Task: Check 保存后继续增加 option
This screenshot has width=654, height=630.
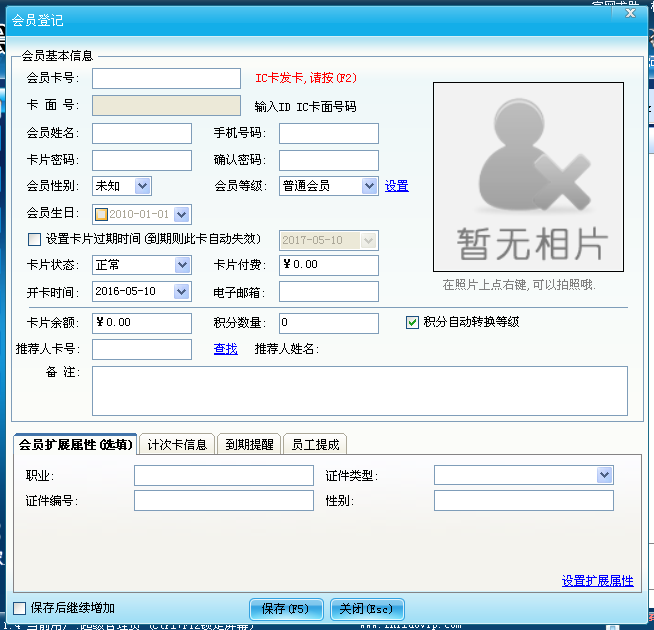Action: point(20,608)
